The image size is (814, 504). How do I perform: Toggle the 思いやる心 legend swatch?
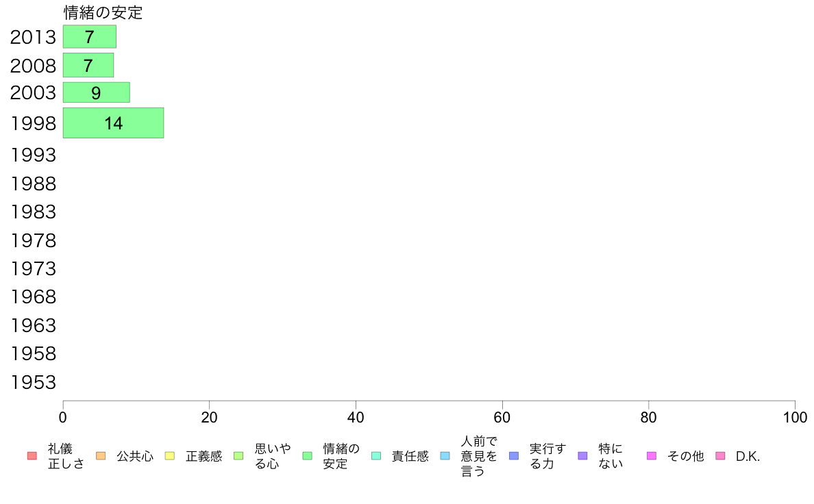pos(238,456)
